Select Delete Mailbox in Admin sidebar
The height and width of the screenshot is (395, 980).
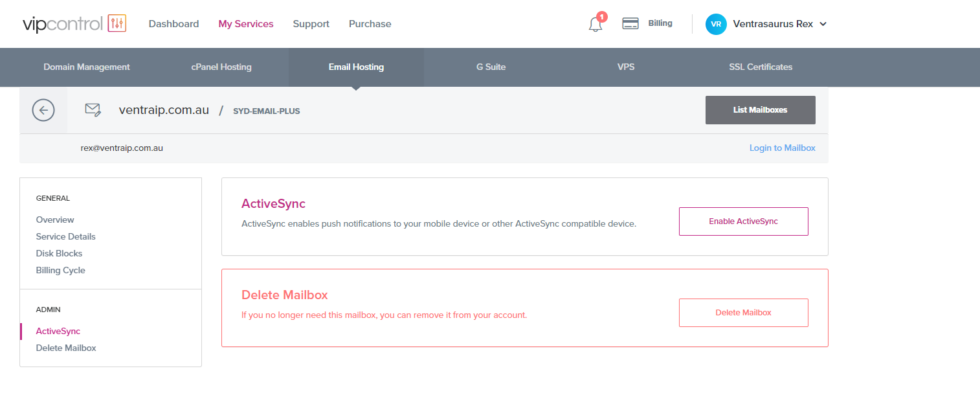point(66,348)
